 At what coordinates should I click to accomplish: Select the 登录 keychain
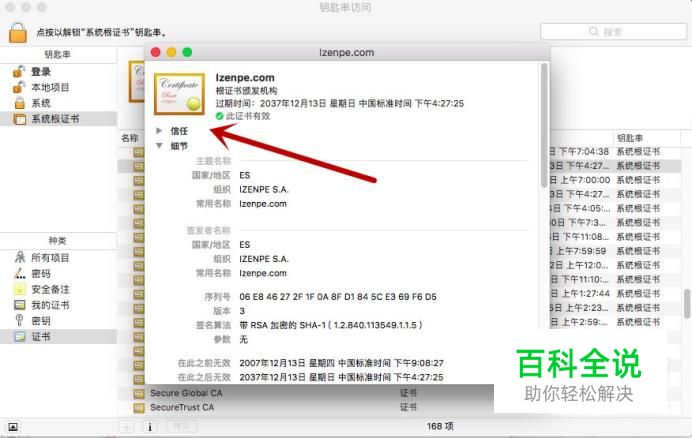(x=41, y=72)
